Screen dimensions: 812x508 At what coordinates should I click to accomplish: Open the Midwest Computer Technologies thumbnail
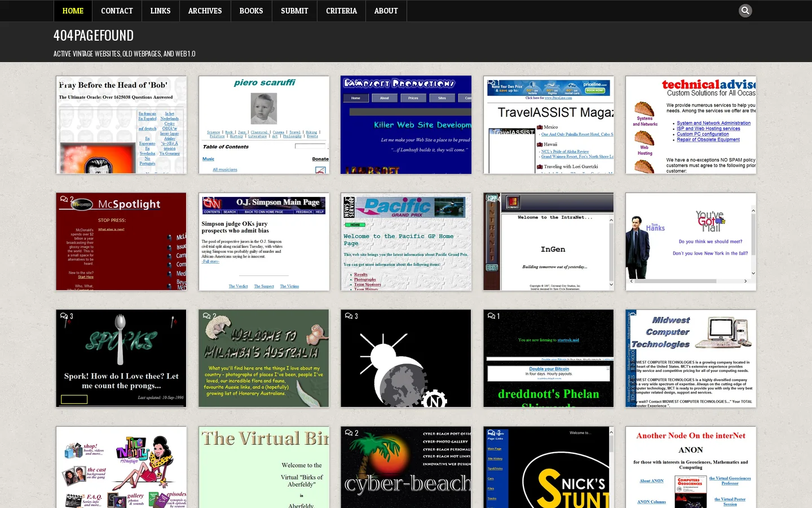[691, 358]
